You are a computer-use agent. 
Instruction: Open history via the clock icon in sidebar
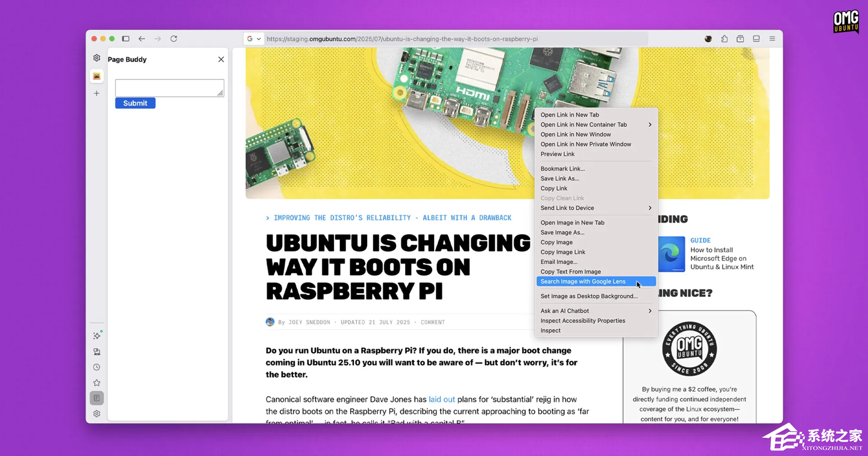(x=96, y=367)
